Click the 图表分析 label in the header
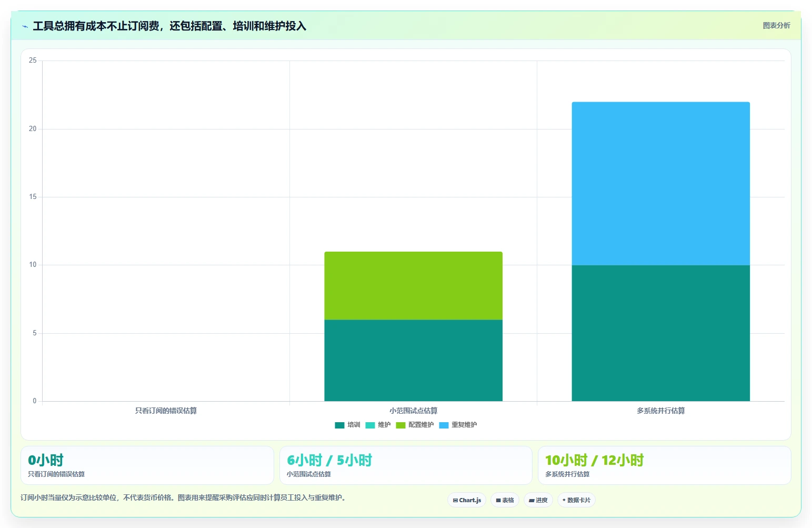812x528 pixels. pos(776,25)
